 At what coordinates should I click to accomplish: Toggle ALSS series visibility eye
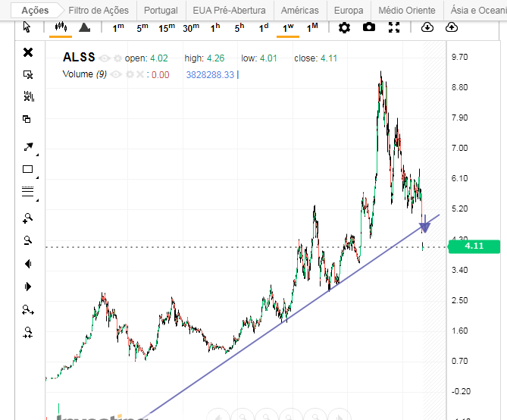pyautogui.click(x=104, y=58)
